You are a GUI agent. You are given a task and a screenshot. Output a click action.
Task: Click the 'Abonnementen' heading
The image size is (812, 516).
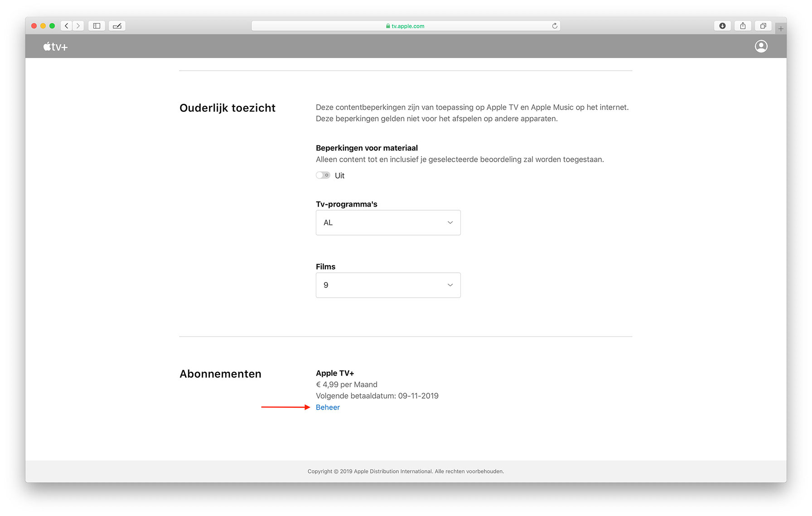220,374
